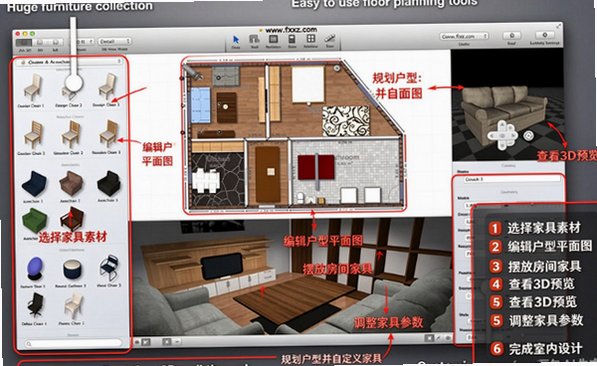This screenshot has height=366, width=597.
Task: Click up arrow on 3D preview navigation pad
Action: (503, 125)
